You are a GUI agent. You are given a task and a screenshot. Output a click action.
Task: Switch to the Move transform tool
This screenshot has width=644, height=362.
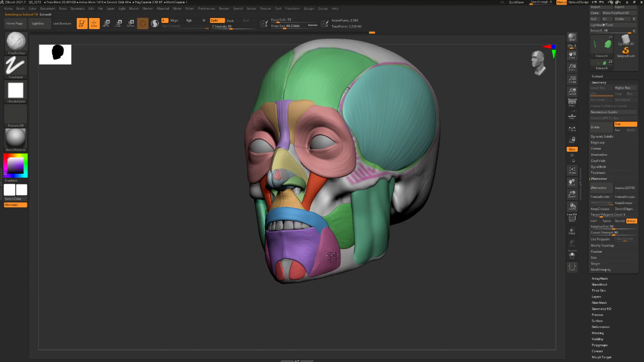click(106, 24)
